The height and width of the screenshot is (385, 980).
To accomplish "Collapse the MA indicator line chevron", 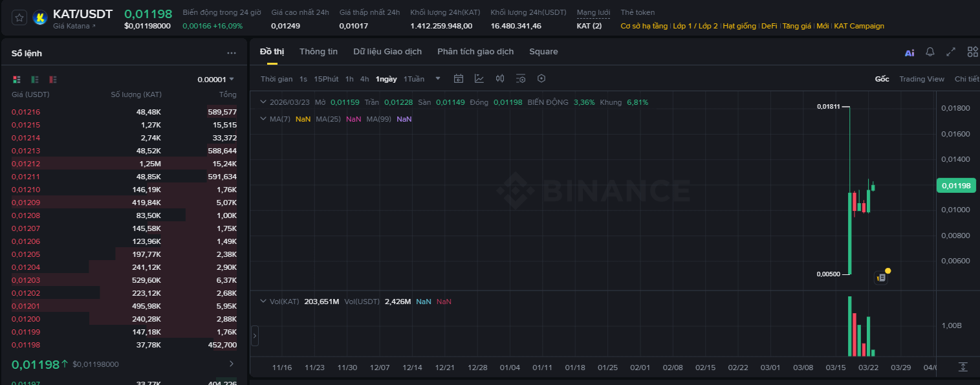I will click(263, 119).
